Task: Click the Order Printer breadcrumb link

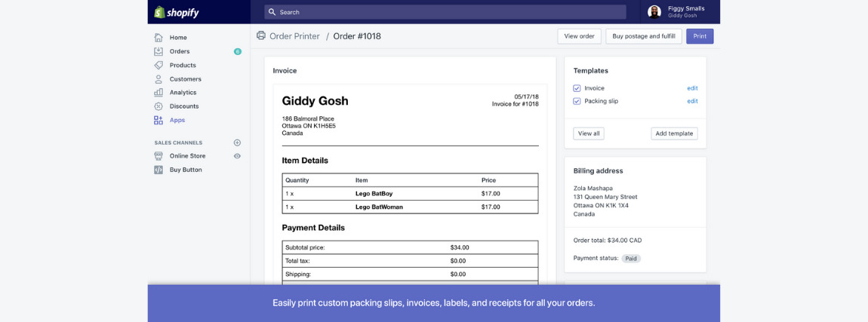Action: click(x=294, y=36)
